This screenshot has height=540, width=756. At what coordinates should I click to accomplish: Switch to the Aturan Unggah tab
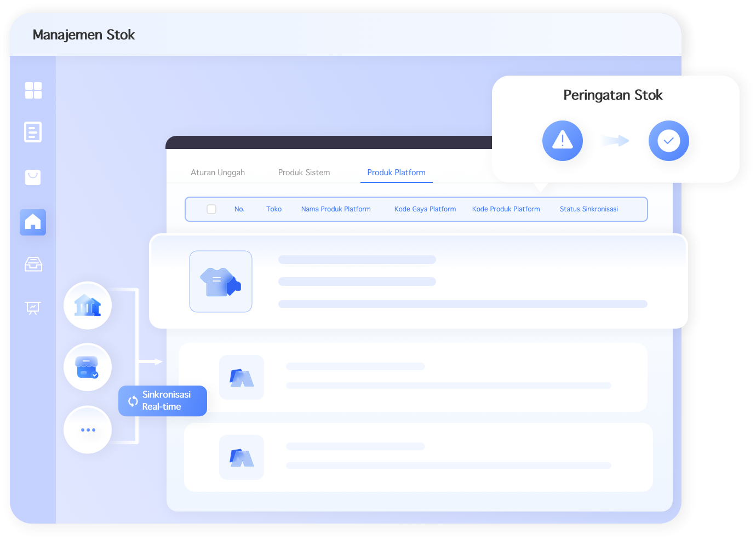[218, 173]
